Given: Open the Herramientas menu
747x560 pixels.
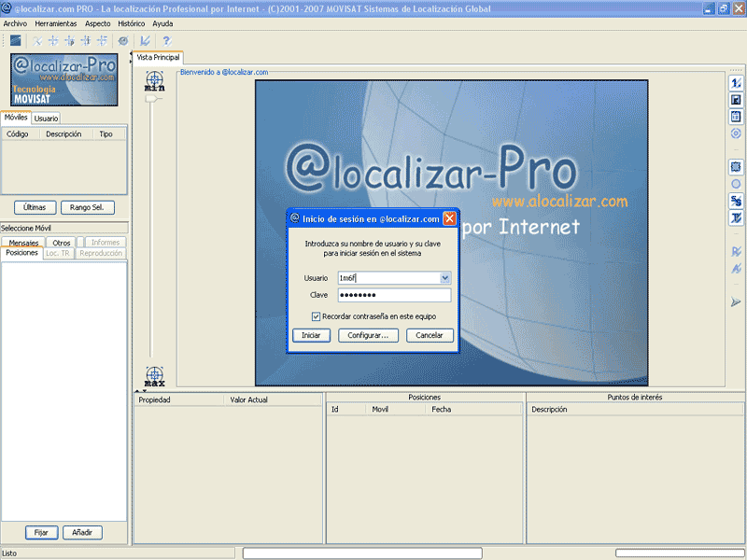Looking at the screenshot, I should coord(56,23).
